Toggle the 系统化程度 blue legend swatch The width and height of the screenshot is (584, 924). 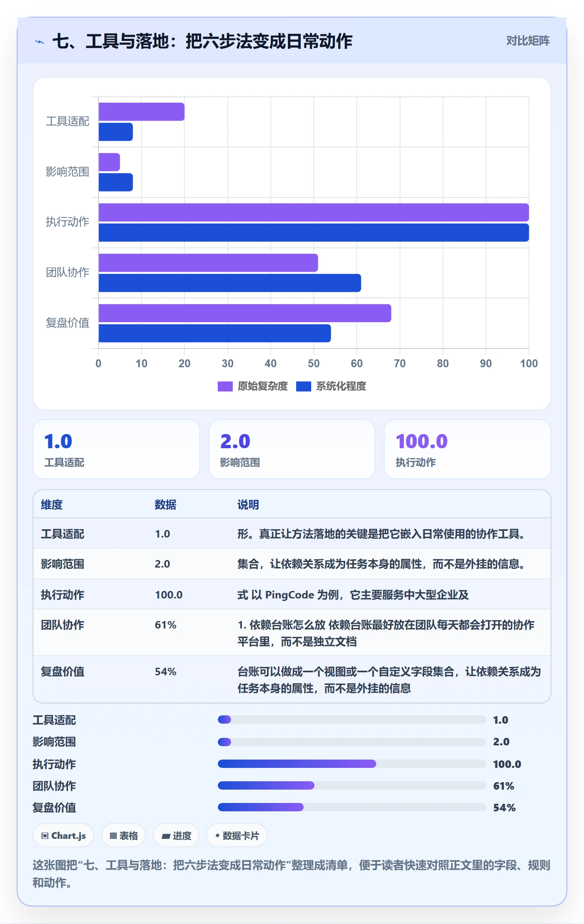(303, 386)
